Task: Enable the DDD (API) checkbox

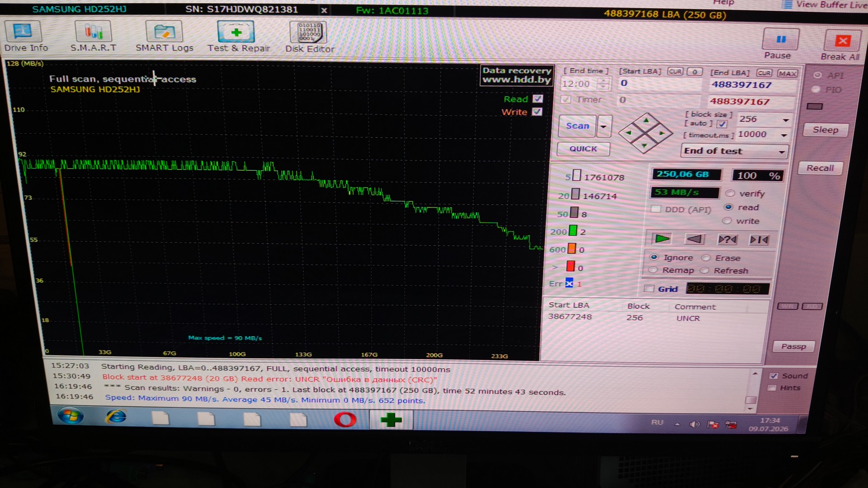Action: click(x=656, y=209)
